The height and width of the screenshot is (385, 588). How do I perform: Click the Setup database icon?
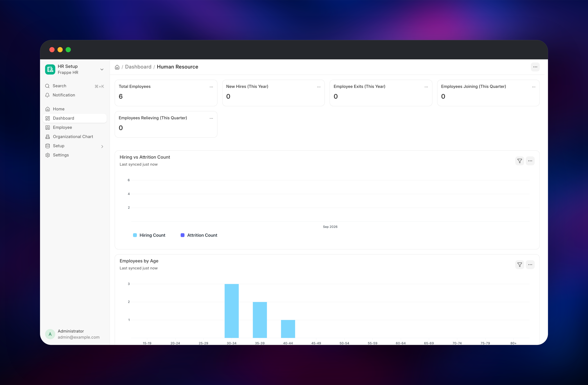(48, 146)
